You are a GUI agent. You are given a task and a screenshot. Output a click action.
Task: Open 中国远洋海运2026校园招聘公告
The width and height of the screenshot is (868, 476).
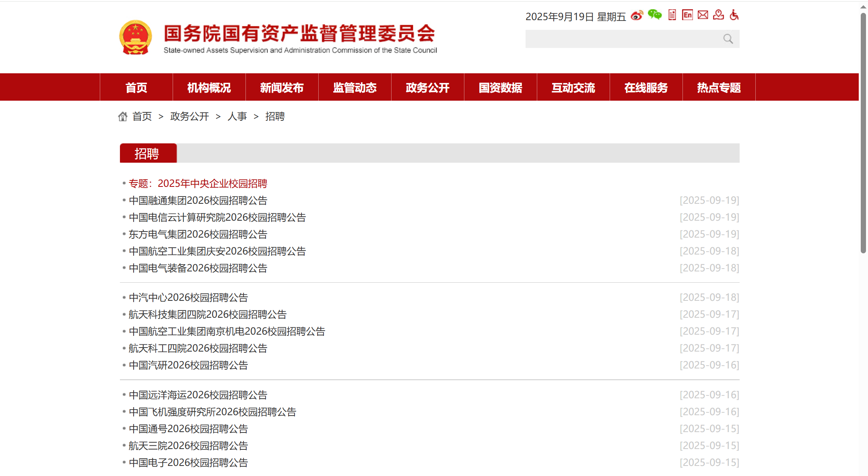(x=198, y=395)
